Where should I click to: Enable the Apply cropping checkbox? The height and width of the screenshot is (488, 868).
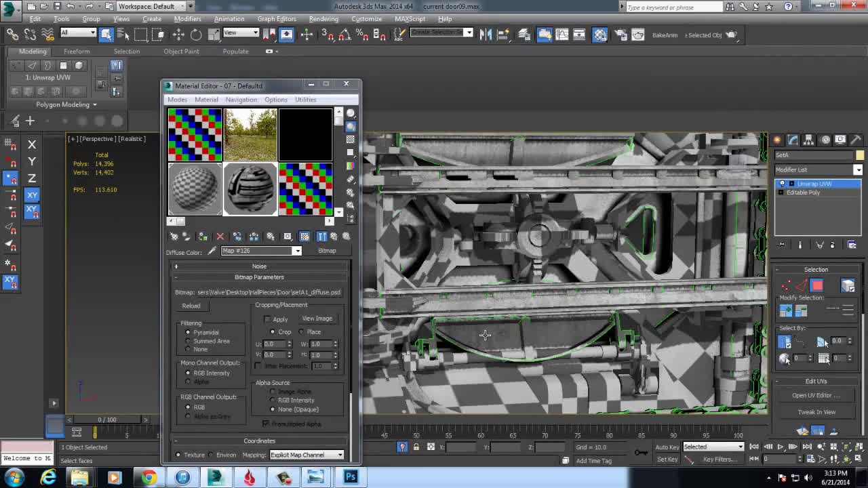click(267, 319)
